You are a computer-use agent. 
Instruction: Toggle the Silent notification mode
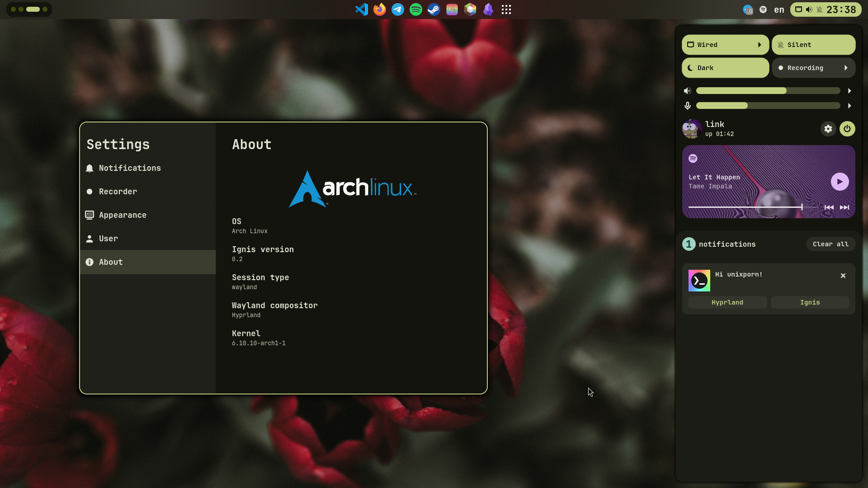(x=813, y=45)
